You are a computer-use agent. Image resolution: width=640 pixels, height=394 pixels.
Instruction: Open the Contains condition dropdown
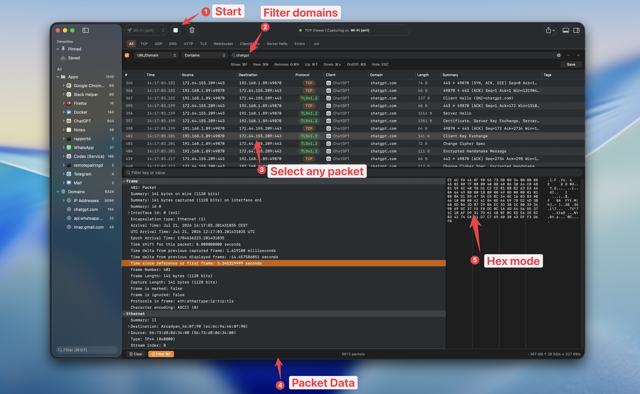click(x=204, y=55)
